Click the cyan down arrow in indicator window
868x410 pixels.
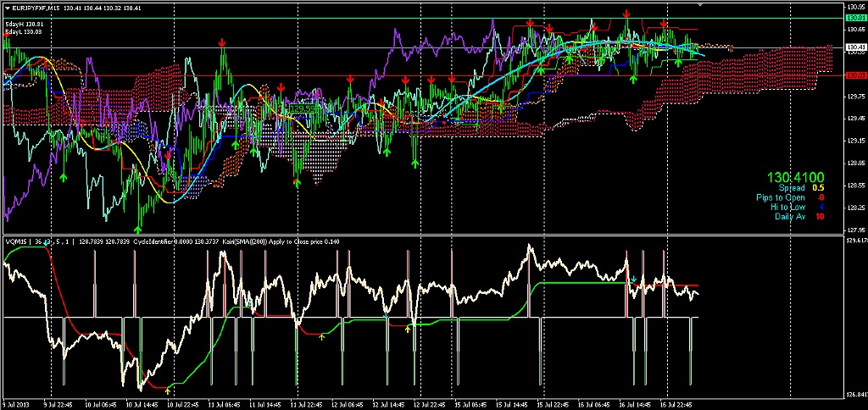tap(633, 279)
